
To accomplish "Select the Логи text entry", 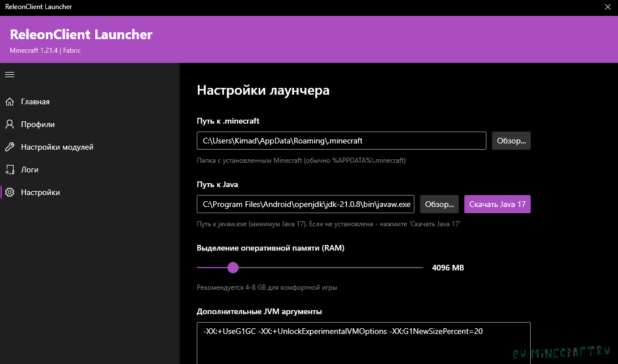I will pyautogui.click(x=29, y=170).
